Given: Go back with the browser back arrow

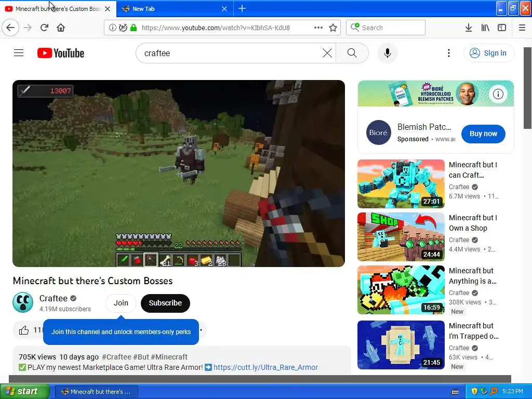Looking at the screenshot, I should click(x=10, y=28).
